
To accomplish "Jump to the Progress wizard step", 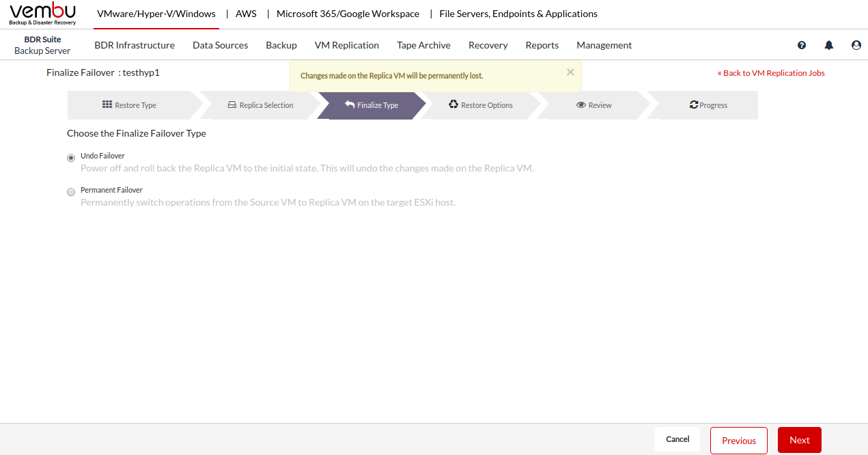I will coord(708,105).
